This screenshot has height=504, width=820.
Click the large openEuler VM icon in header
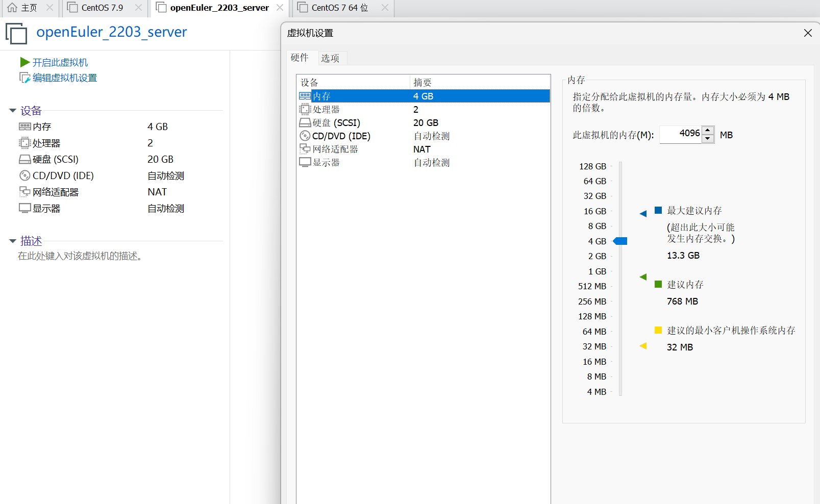pyautogui.click(x=16, y=33)
